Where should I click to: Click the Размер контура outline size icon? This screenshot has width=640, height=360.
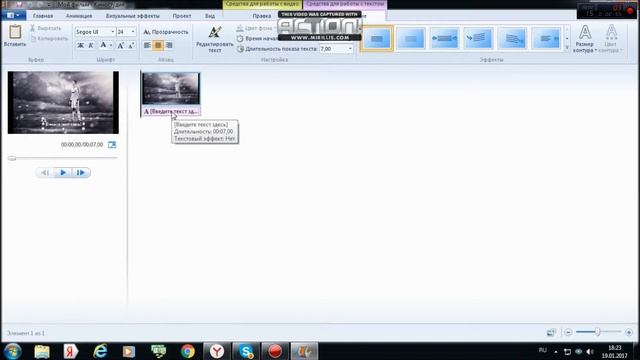tap(584, 32)
